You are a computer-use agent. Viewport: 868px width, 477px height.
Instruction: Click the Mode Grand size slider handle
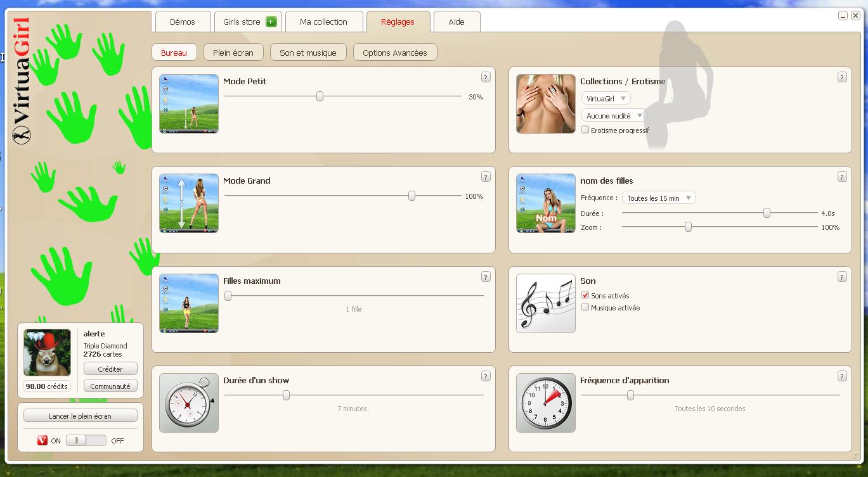point(411,196)
